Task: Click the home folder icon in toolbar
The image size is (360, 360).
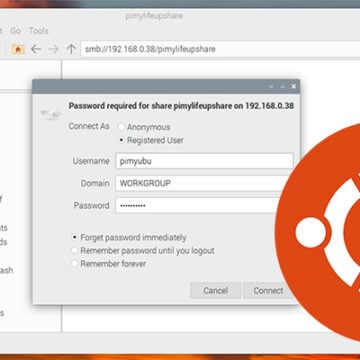Action: click(18, 49)
